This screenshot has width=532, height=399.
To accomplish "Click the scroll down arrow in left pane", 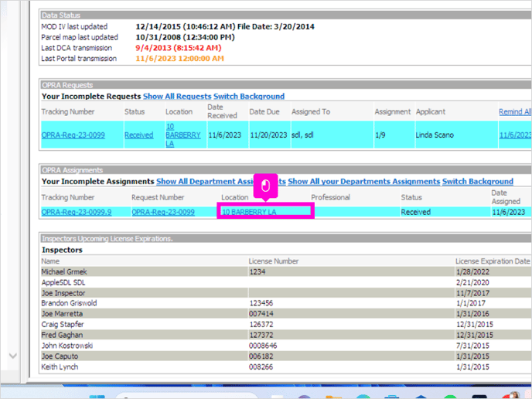I will (x=13, y=356).
